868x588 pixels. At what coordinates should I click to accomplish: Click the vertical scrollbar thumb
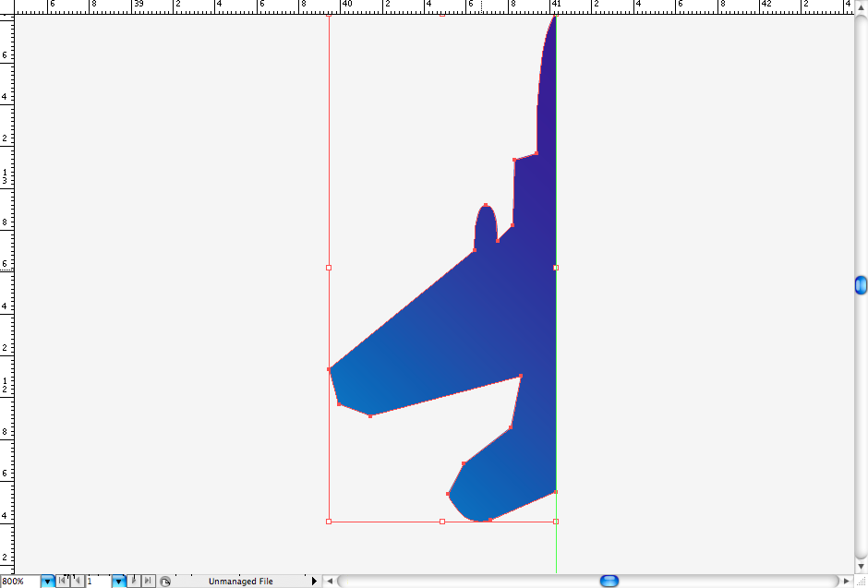click(861, 285)
